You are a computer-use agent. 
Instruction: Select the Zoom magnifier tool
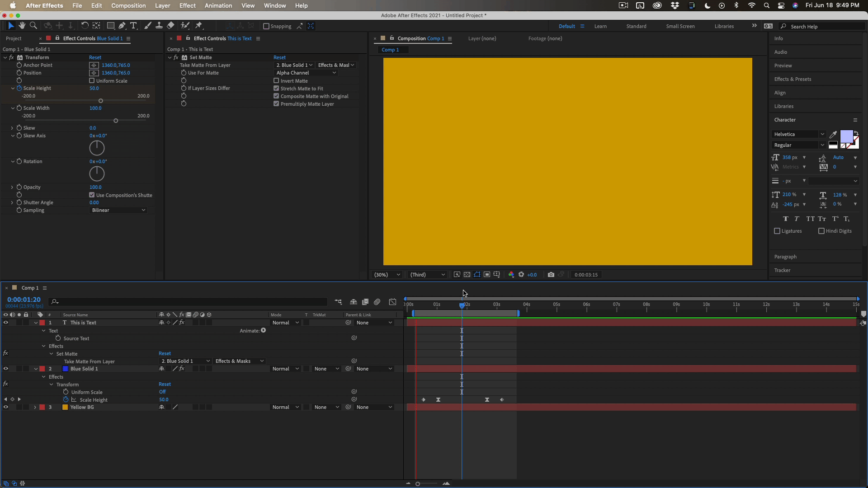click(x=33, y=26)
